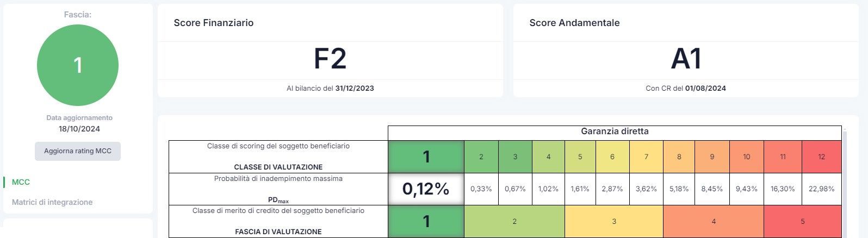868x238 pixels.
Task: Select scoring class 2 cell
Action: [481, 156]
